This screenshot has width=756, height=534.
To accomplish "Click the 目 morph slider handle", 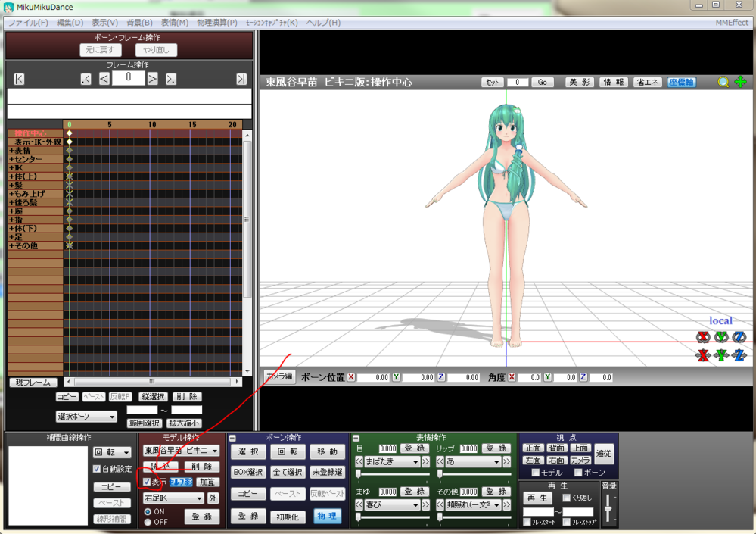I will 358,474.
